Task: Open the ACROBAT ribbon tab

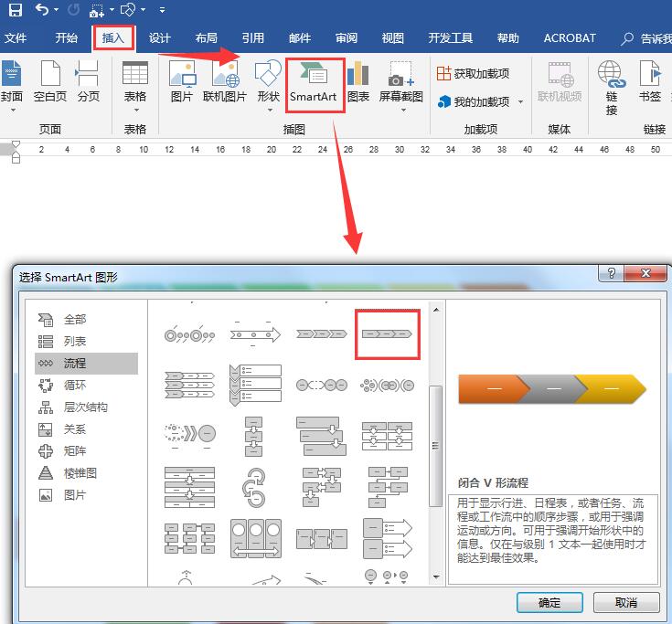Action: pyautogui.click(x=570, y=38)
